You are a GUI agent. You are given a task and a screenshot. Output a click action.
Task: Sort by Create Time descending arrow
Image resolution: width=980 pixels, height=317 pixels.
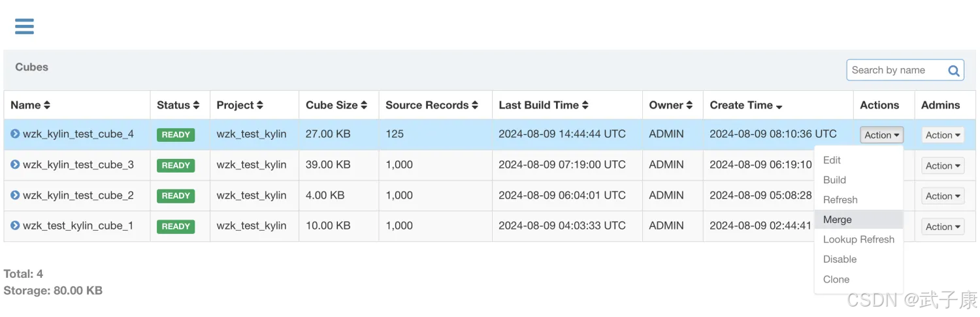coord(779,106)
